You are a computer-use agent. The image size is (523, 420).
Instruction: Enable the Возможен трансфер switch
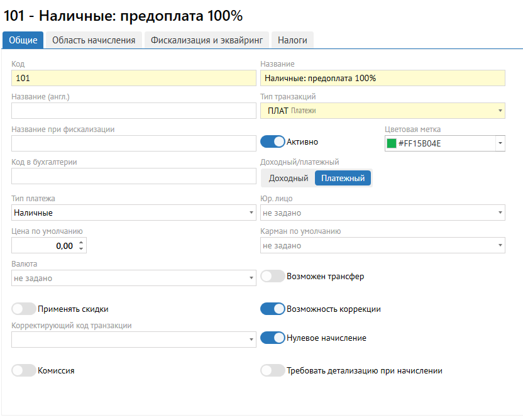[x=273, y=276]
